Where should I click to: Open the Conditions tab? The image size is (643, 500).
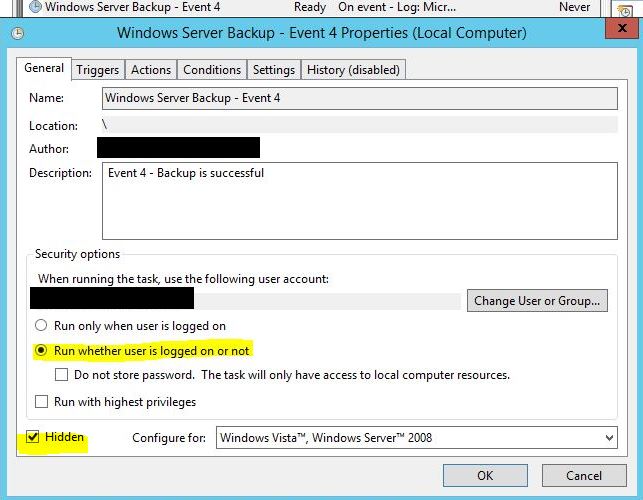(x=212, y=70)
